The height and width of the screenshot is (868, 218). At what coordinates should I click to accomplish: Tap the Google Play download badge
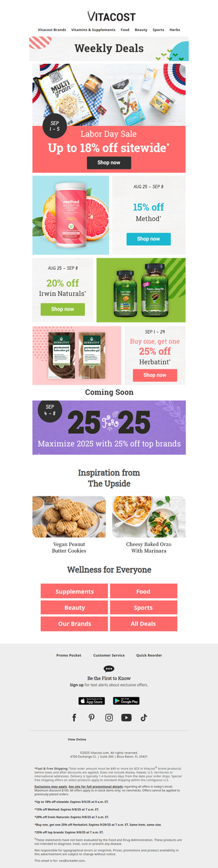coord(126,701)
